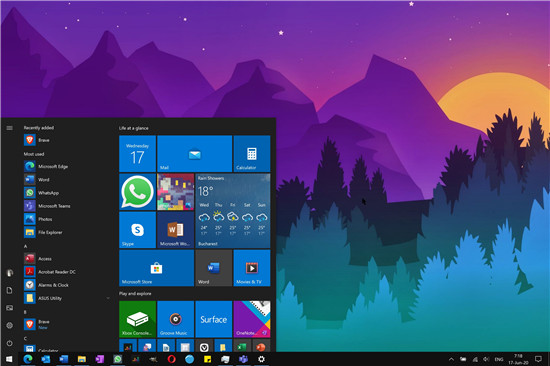Open the Opera icon on the taskbar
The image size is (550, 366).
pyautogui.click(x=172, y=359)
